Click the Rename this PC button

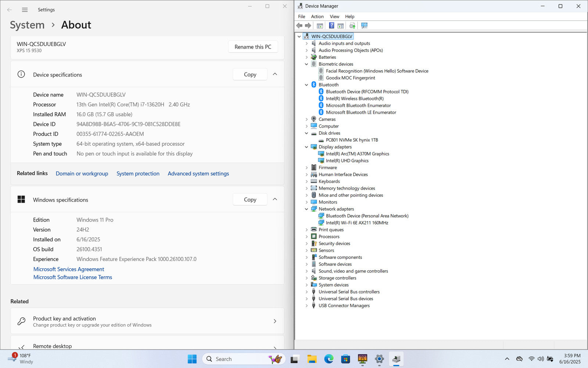tap(253, 47)
